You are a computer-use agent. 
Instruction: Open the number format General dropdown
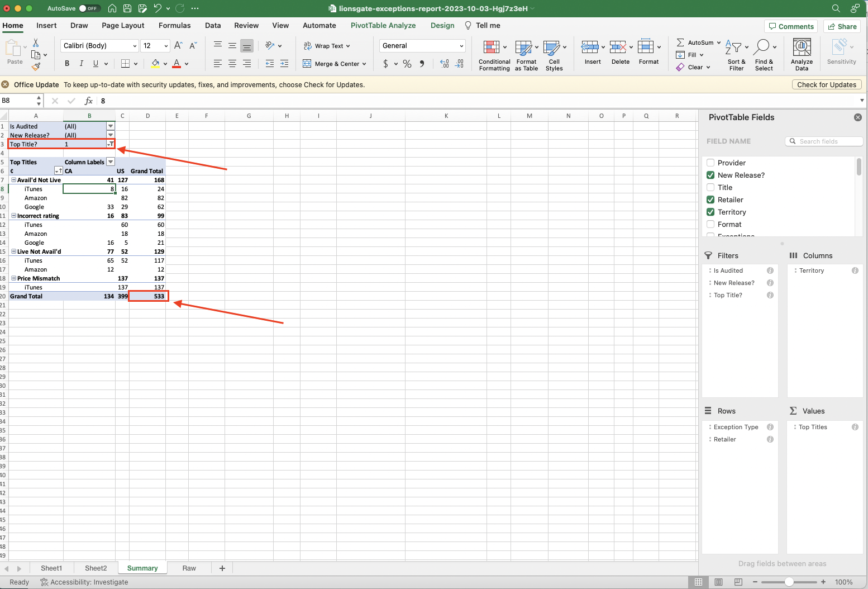pos(461,46)
